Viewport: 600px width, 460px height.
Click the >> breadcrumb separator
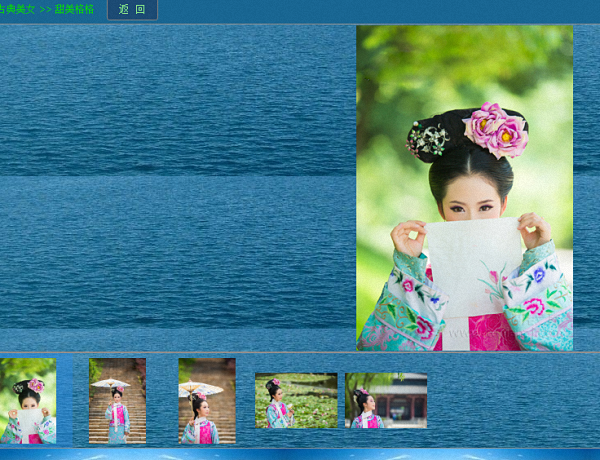click(45, 9)
